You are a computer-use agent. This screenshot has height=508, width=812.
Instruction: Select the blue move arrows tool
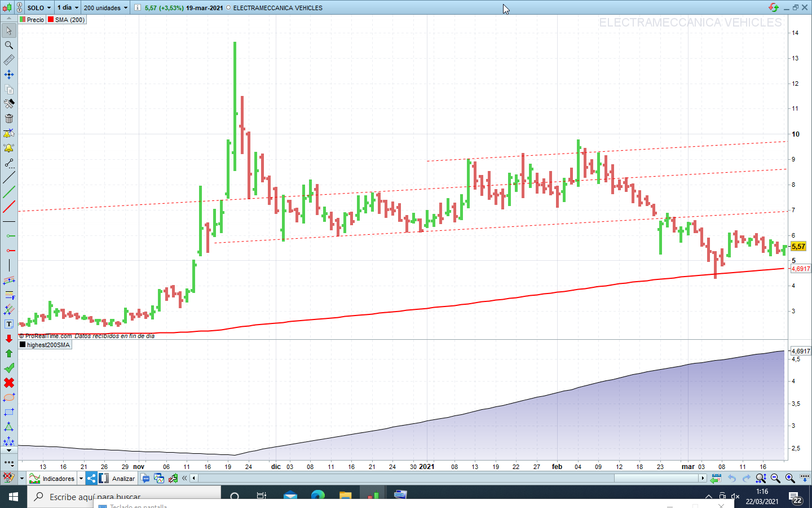click(9, 75)
